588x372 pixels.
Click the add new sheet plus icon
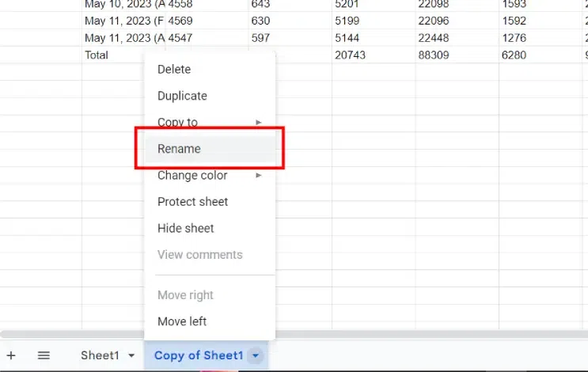(11, 355)
